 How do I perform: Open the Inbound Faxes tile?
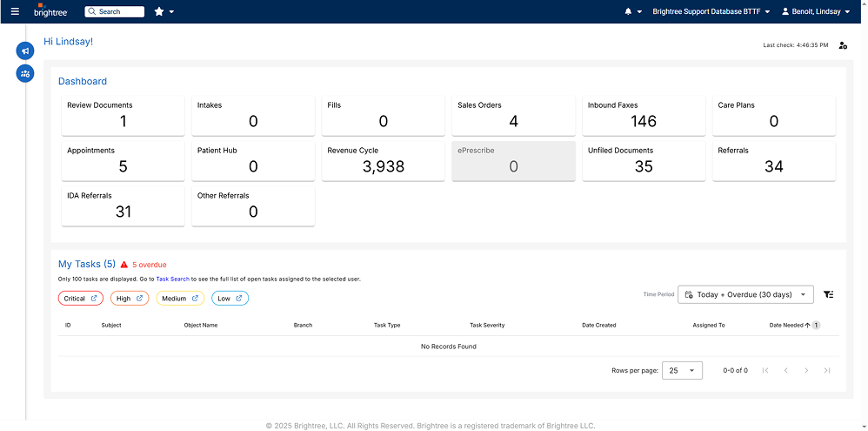point(644,115)
